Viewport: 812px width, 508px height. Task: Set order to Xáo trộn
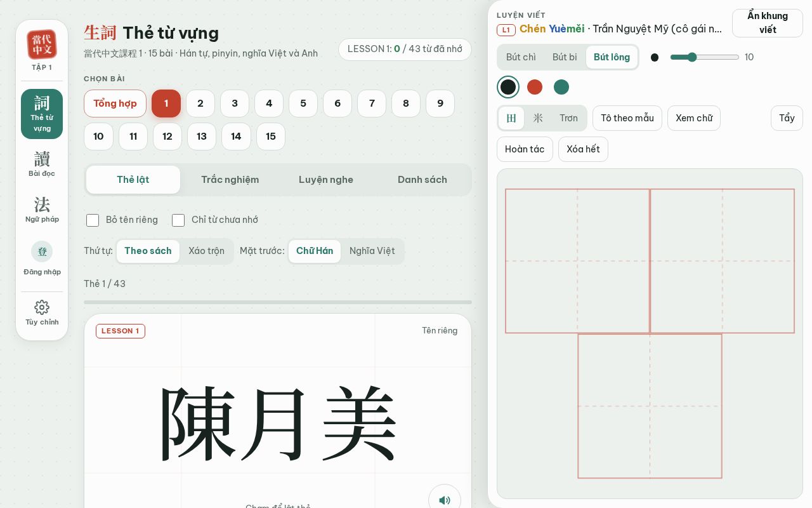click(206, 251)
